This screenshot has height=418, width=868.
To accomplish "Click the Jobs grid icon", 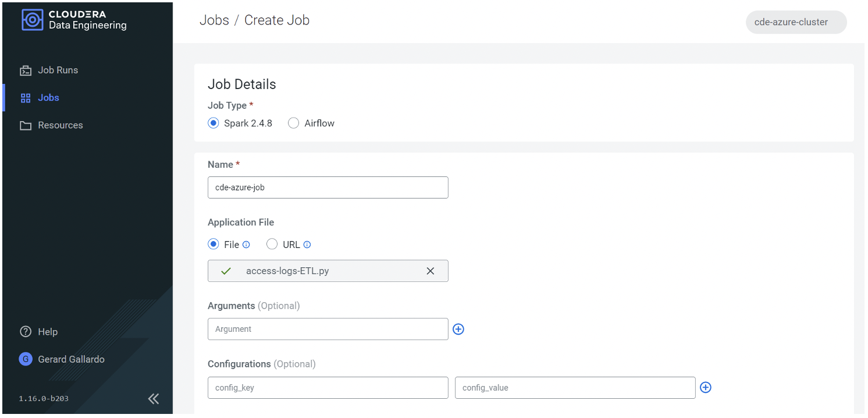I will click(x=26, y=98).
